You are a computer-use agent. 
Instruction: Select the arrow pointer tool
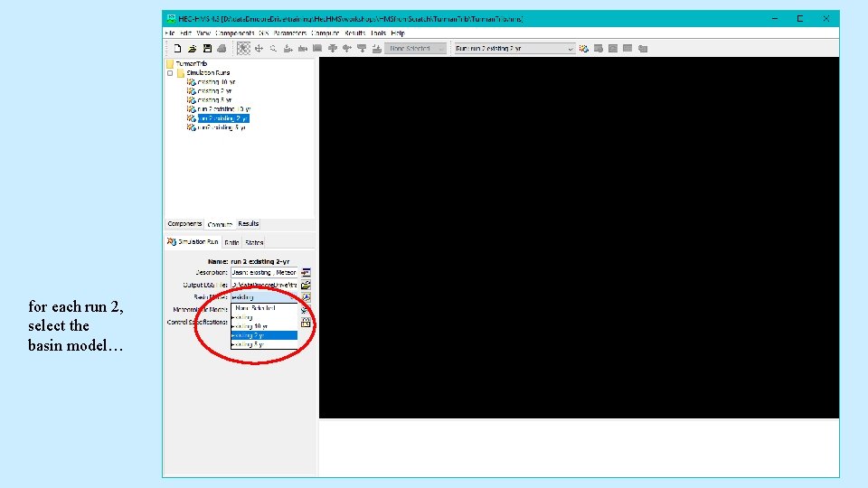243,49
